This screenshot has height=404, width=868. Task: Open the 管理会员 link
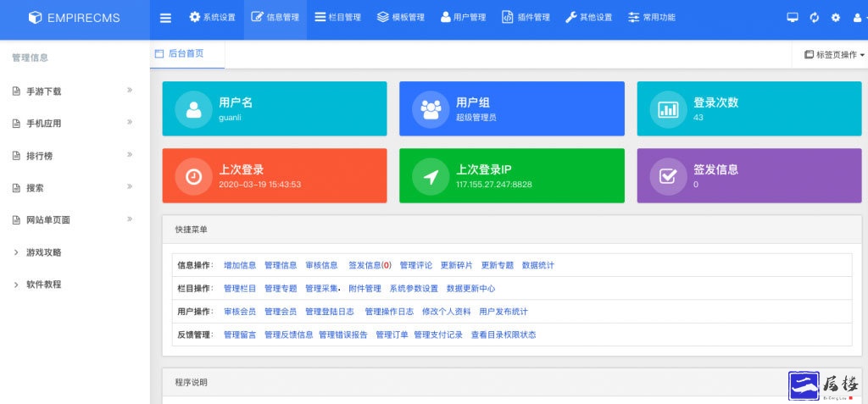point(281,312)
